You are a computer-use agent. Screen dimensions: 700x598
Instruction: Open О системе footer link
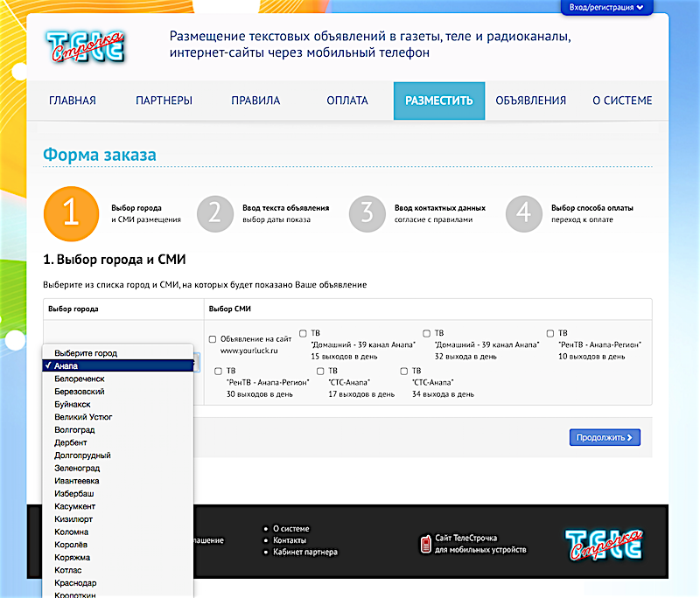pos(291,529)
